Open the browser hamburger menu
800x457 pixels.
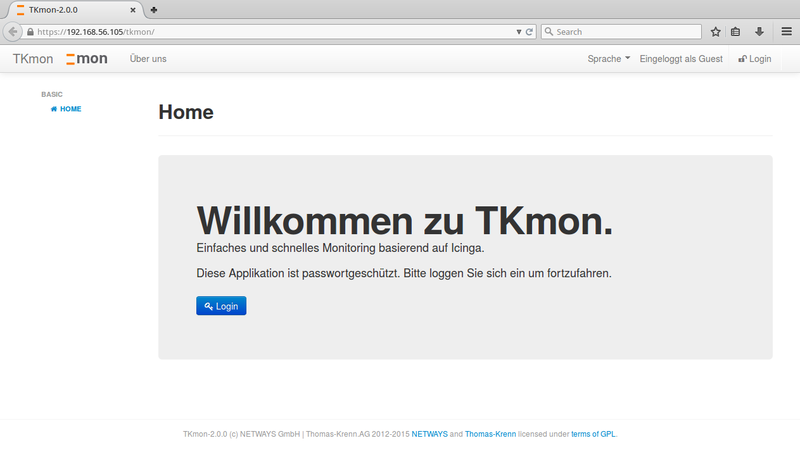(x=786, y=32)
